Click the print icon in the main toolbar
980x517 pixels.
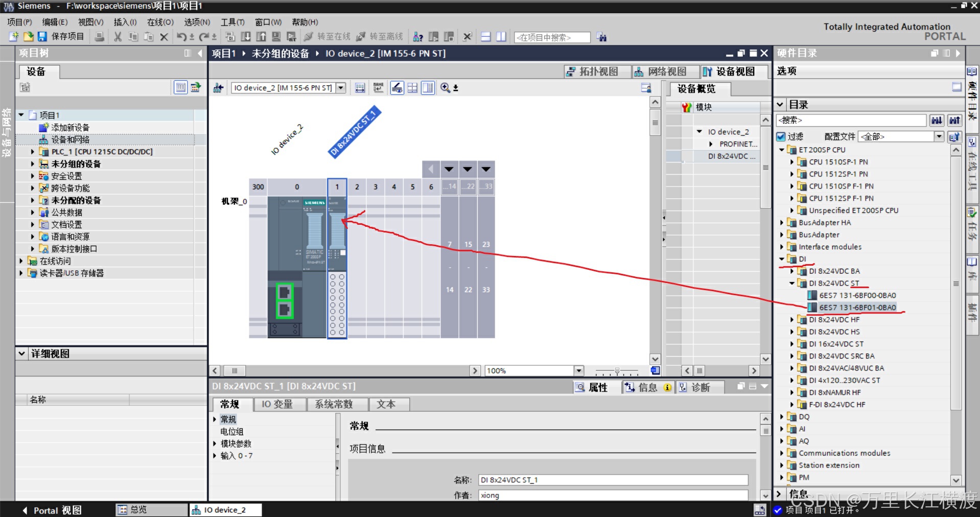[100, 37]
